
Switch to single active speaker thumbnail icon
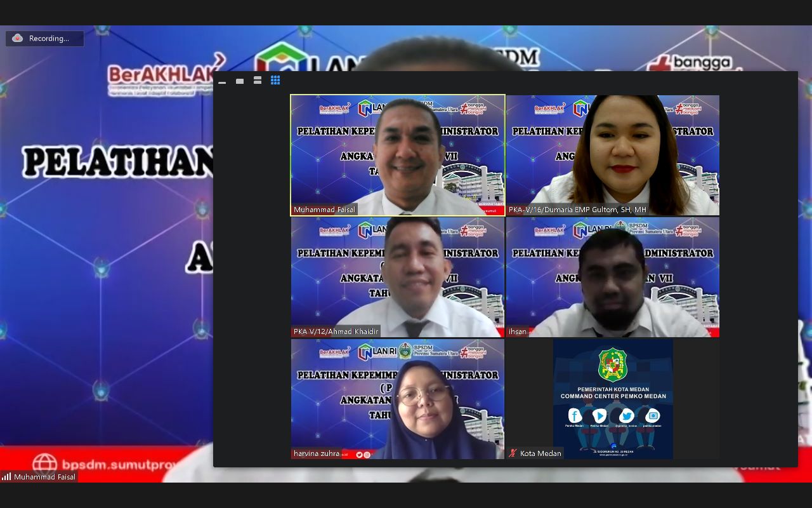coord(240,81)
